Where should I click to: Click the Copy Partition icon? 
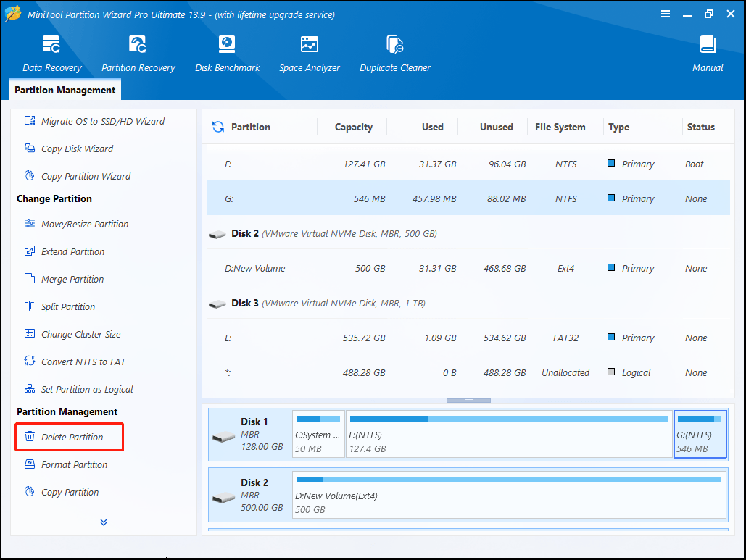coord(30,492)
